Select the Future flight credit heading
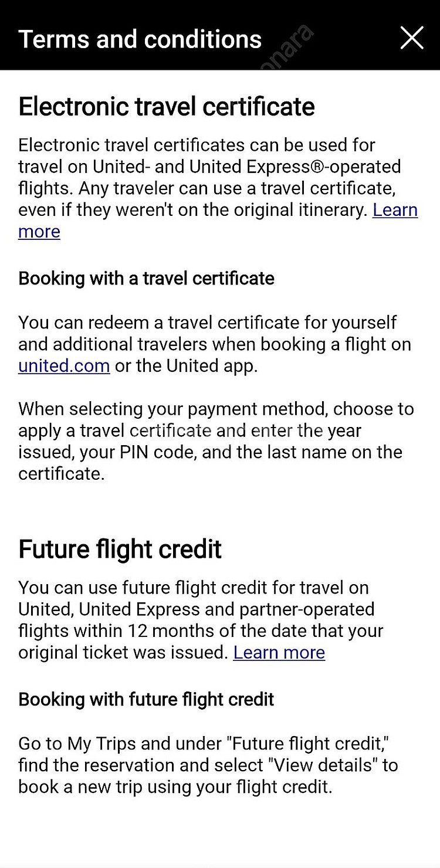The image size is (440, 868). (x=120, y=550)
